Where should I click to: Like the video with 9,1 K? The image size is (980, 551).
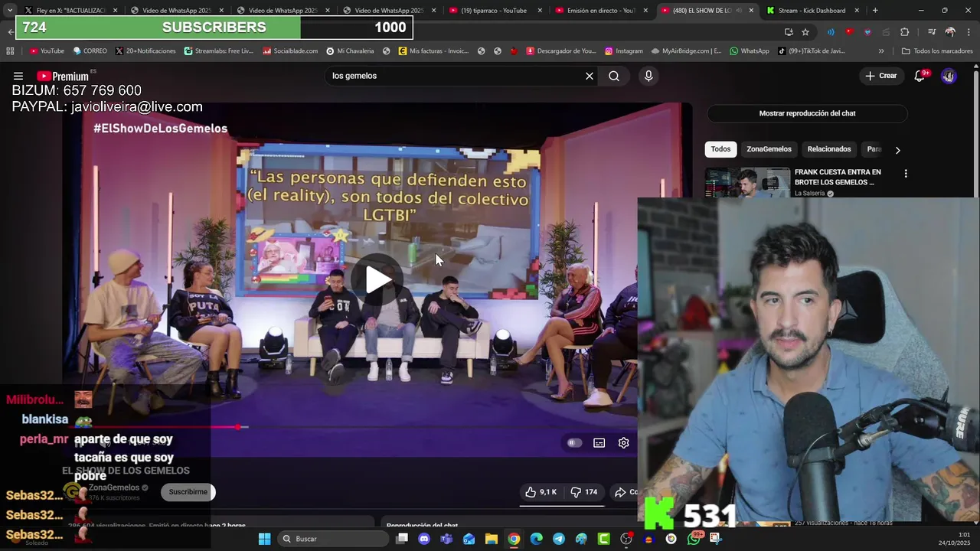point(541,492)
